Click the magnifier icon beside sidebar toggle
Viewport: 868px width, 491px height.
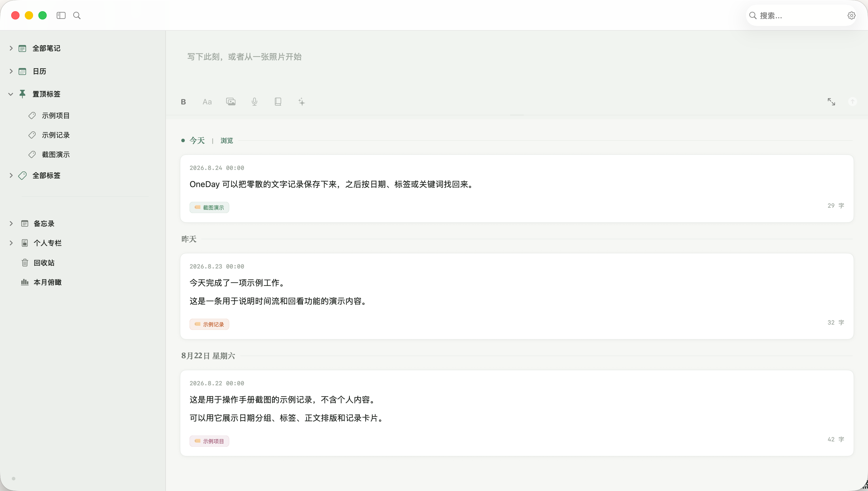77,16
